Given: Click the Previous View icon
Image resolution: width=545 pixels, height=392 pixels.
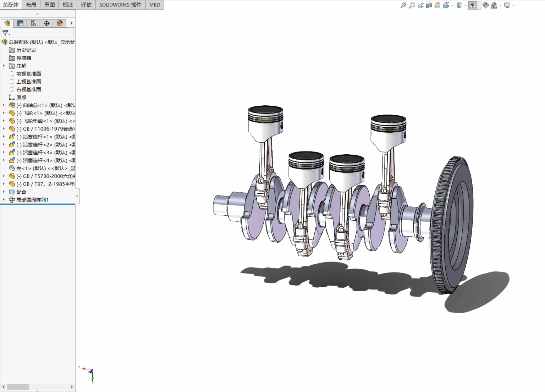Looking at the screenshot, I should (420, 5).
